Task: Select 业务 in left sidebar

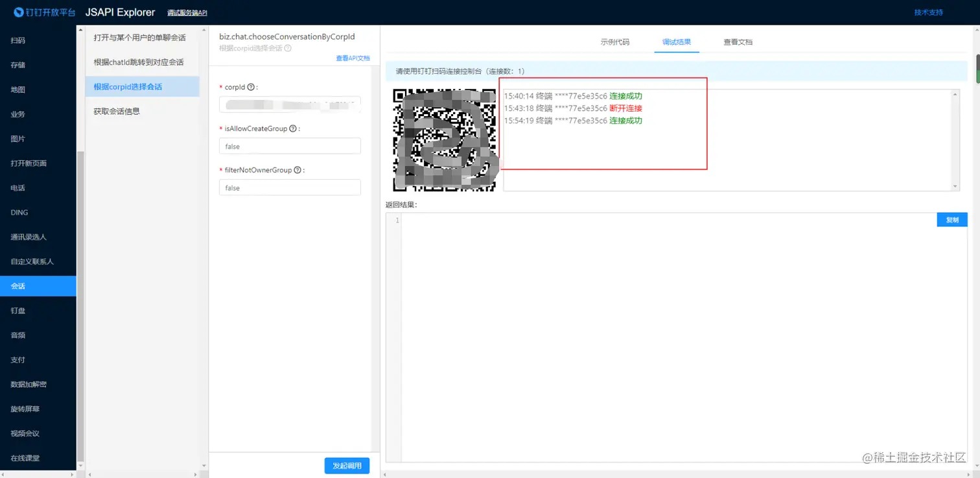Action: pos(38,114)
